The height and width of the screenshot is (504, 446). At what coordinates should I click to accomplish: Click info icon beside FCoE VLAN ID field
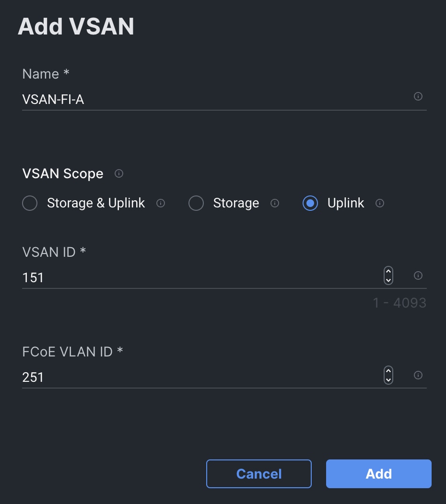[418, 375]
